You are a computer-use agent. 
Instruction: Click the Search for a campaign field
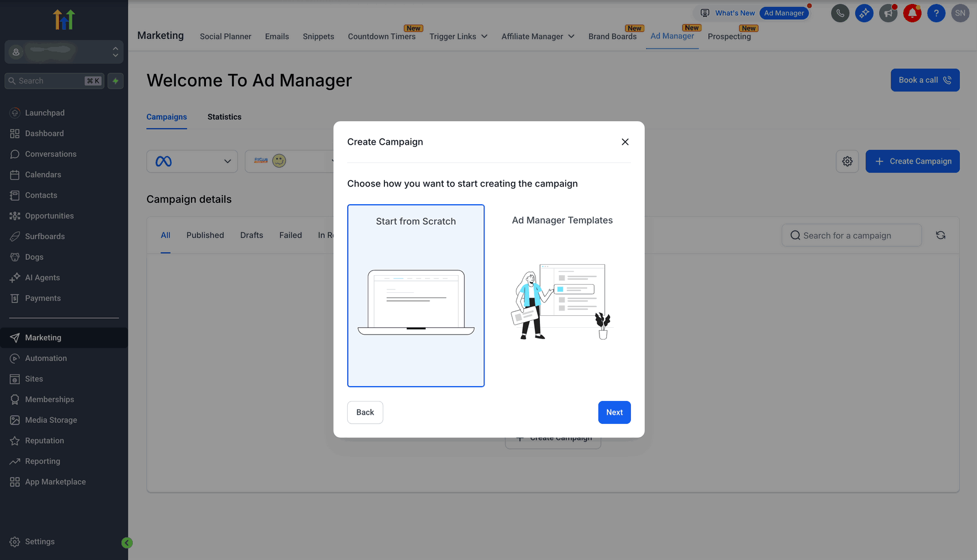[851, 235]
